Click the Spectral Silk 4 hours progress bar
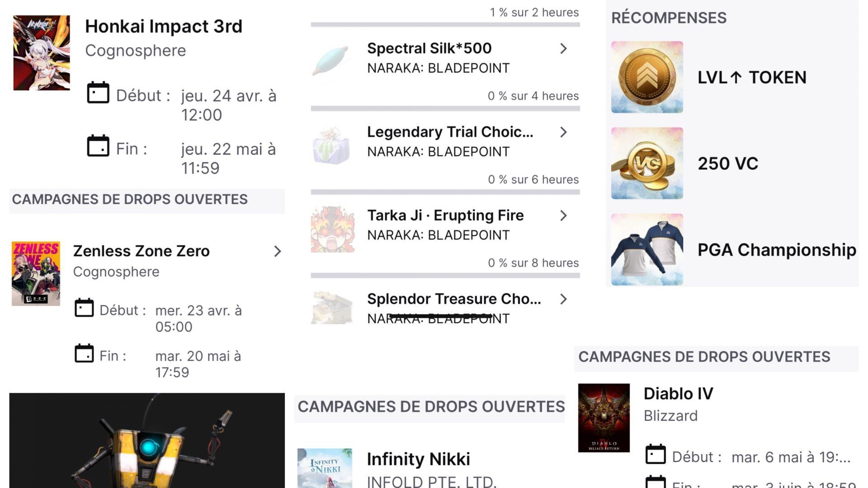The width and height of the screenshot is (868, 488). (x=445, y=108)
